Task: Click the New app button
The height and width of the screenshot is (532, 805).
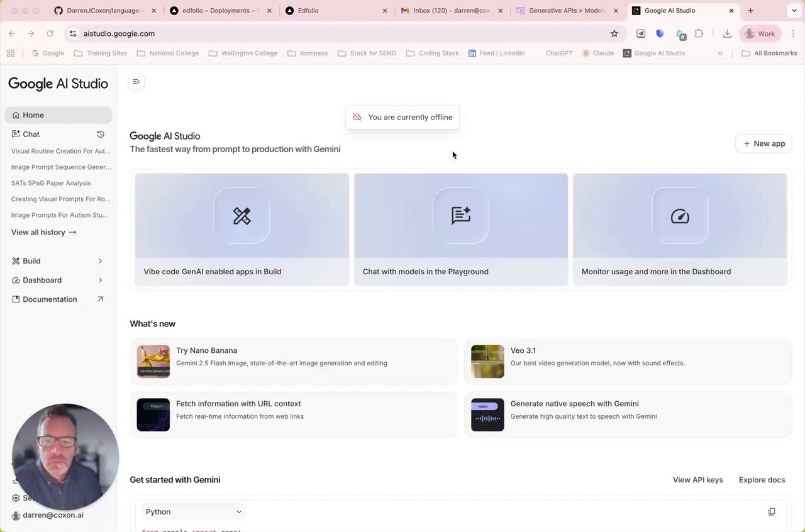Action: (764, 143)
